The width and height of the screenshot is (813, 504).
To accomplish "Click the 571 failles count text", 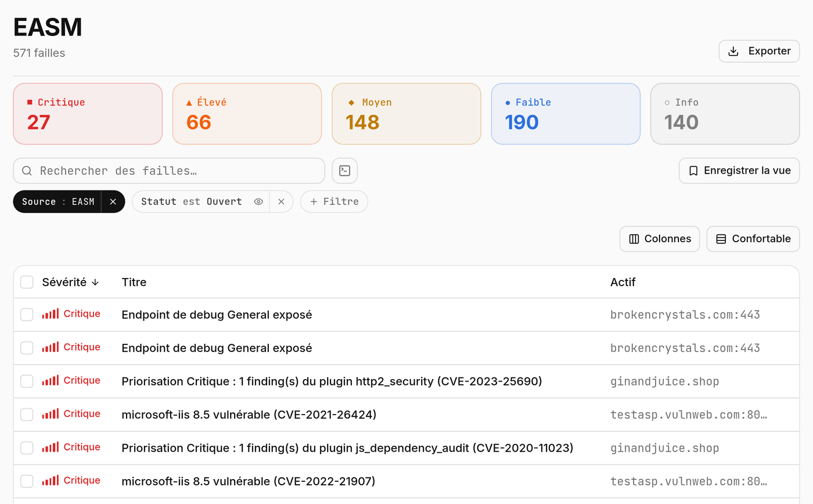I will 39,53.
